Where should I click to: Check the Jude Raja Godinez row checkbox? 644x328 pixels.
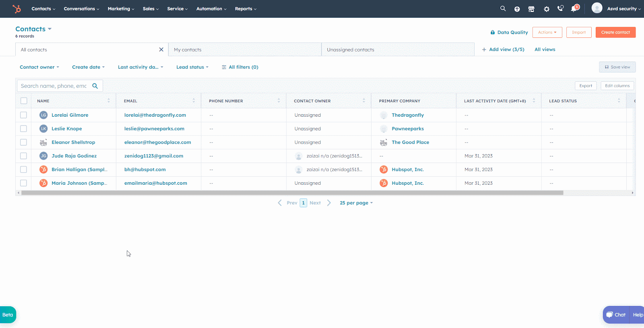[x=24, y=156]
